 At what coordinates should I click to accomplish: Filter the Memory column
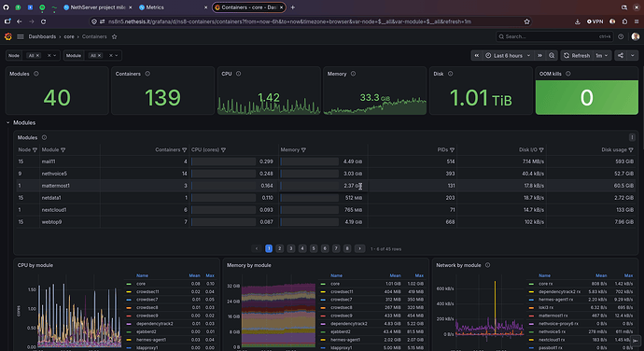(303, 150)
